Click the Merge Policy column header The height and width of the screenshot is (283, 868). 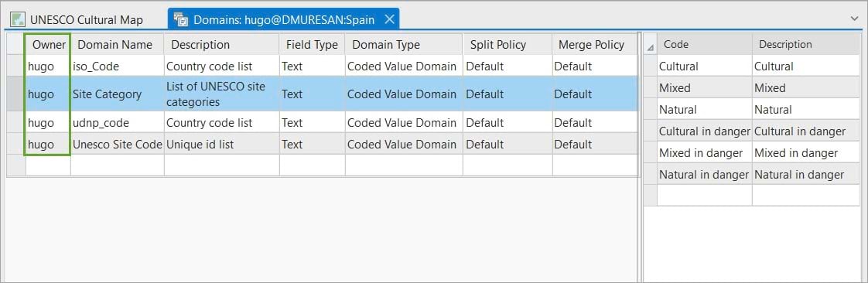595,44
